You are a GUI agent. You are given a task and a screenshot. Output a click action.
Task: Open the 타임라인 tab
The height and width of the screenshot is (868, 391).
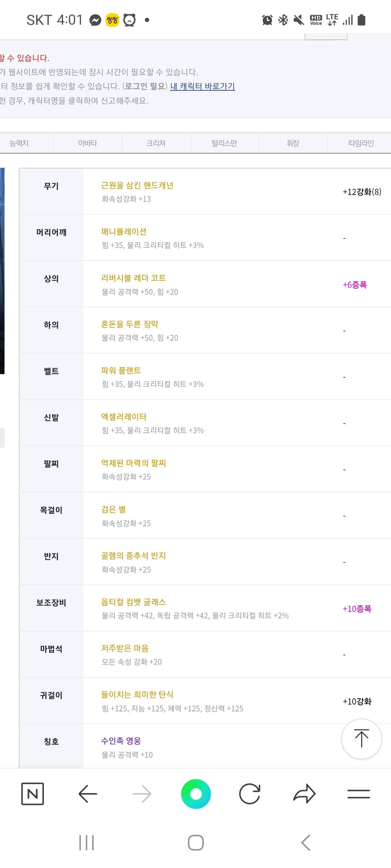point(361,143)
